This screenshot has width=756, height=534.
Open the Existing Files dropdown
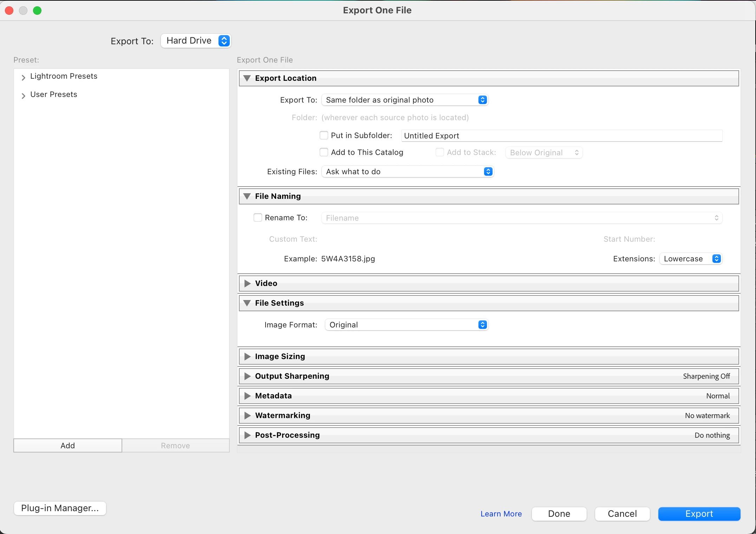(x=408, y=172)
